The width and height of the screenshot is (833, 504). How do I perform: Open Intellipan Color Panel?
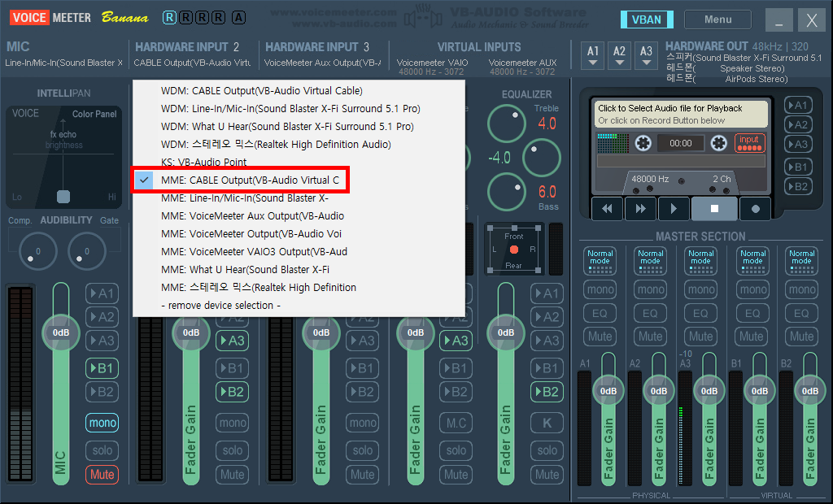(94, 114)
